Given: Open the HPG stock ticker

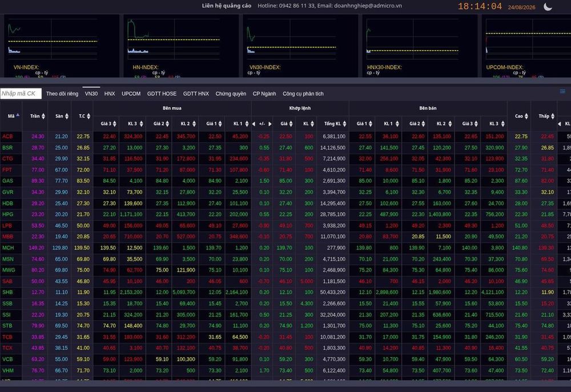Looking at the screenshot, I should click(x=7, y=215).
